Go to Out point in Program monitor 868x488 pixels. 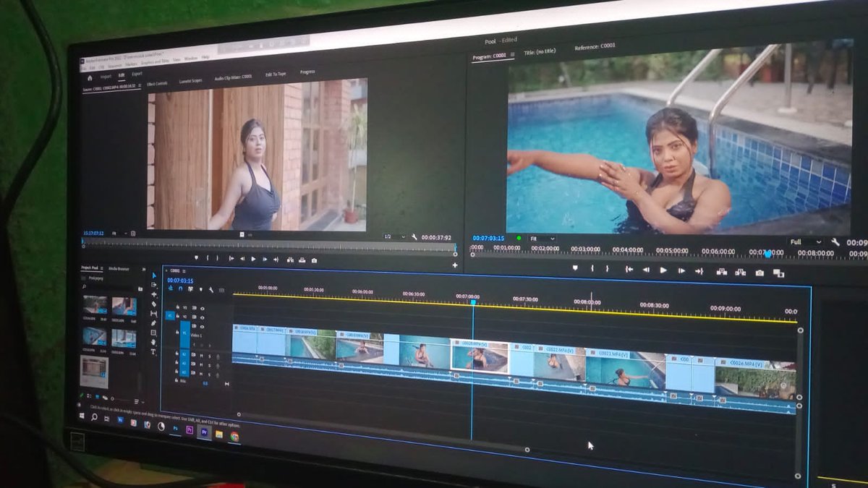pos(699,271)
